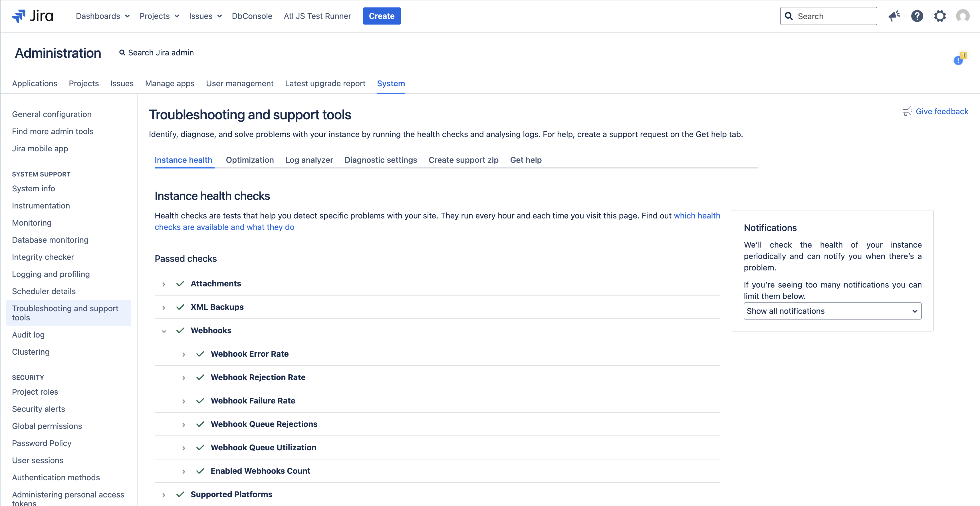This screenshot has height=506, width=980.
Task: Expand the Attachments health check
Action: click(164, 284)
